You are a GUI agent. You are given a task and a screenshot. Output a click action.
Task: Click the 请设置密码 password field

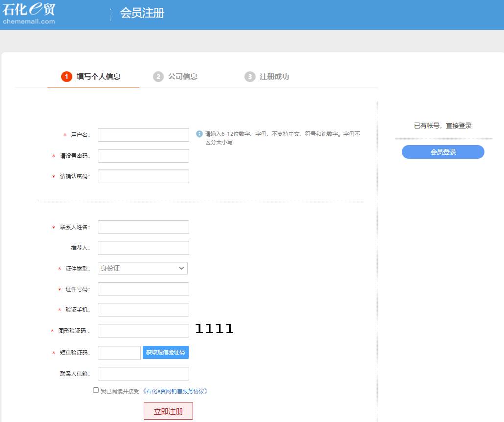[143, 156]
